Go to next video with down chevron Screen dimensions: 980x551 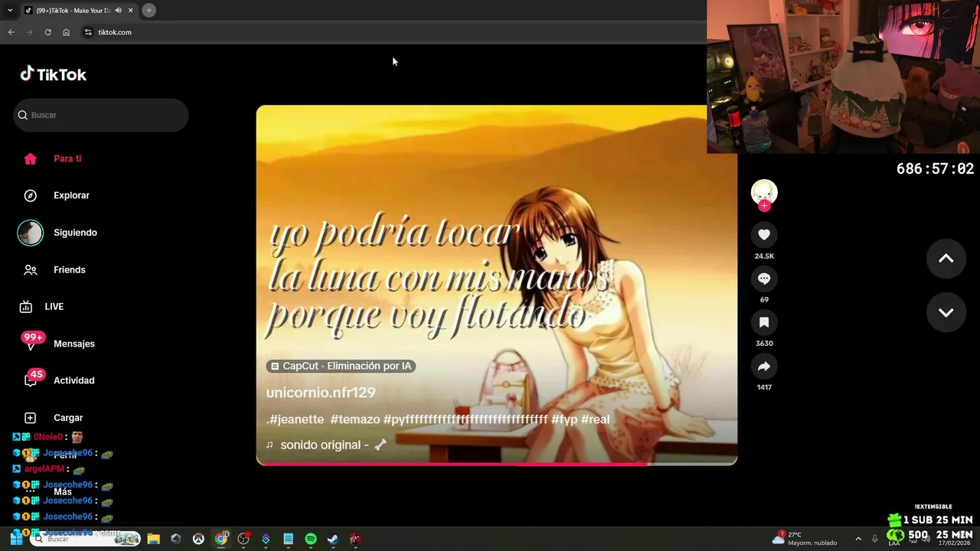[946, 312]
